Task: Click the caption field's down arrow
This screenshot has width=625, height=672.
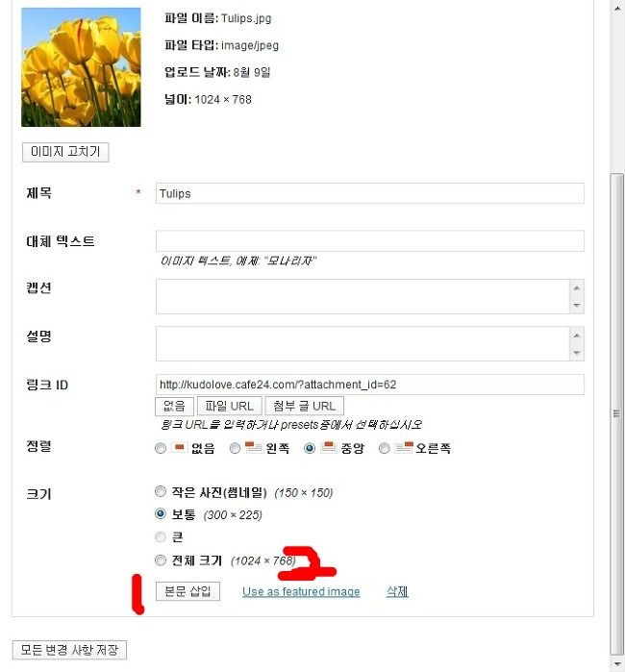Action: point(577,305)
